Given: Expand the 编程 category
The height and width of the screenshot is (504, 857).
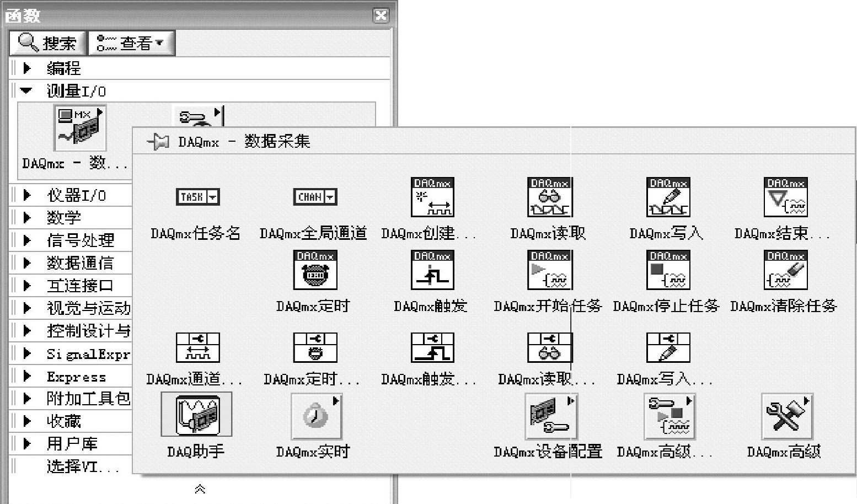Looking at the screenshot, I should [27, 68].
